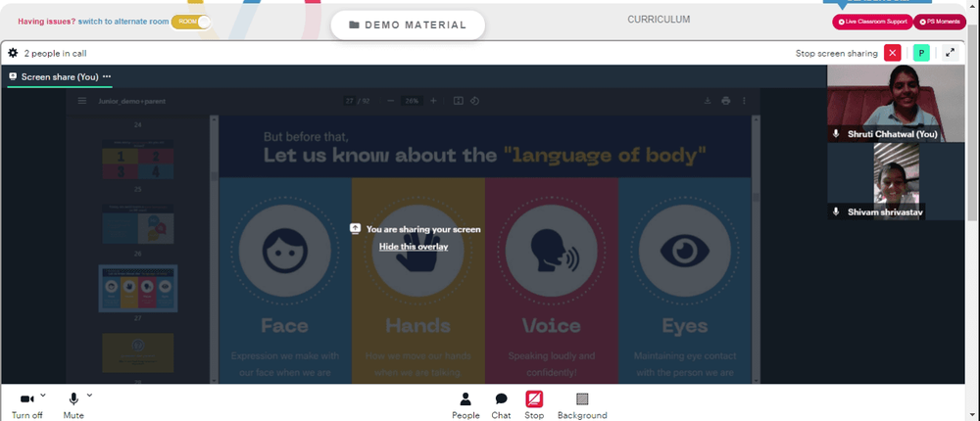The image size is (980, 421).
Task: Click the PDF main vertical scrollbar
Action: [757, 249]
